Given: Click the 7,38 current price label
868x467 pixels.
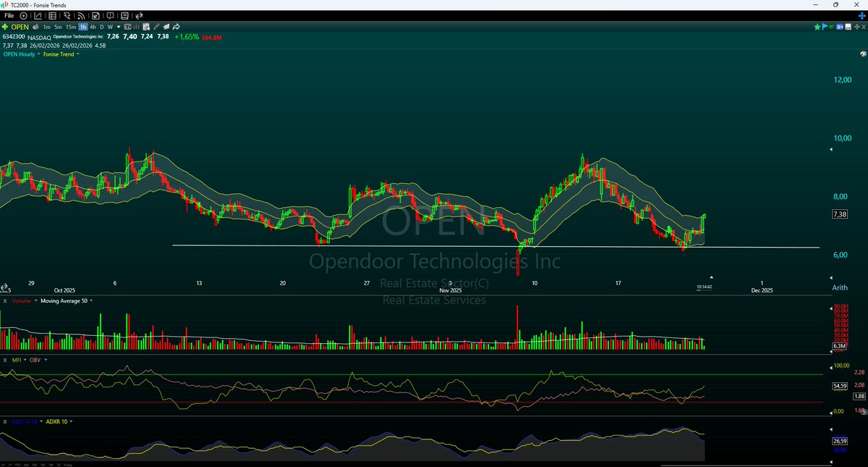Looking at the screenshot, I should click(x=840, y=214).
